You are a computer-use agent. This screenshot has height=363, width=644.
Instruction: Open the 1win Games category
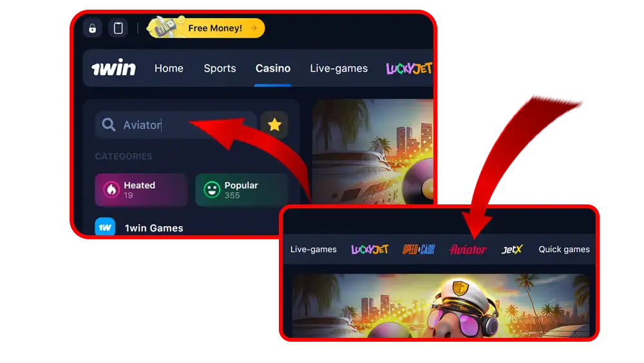click(x=154, y=228)
